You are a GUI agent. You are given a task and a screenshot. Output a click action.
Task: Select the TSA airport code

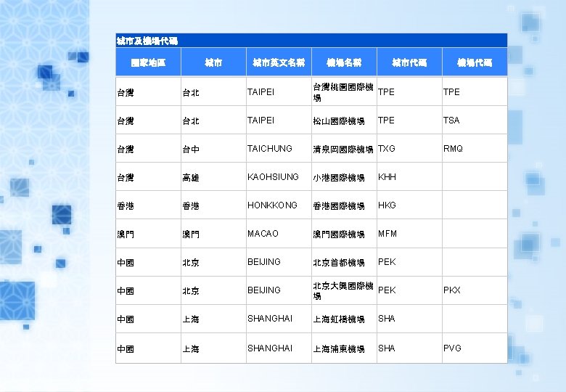click(x=451, y=121)
